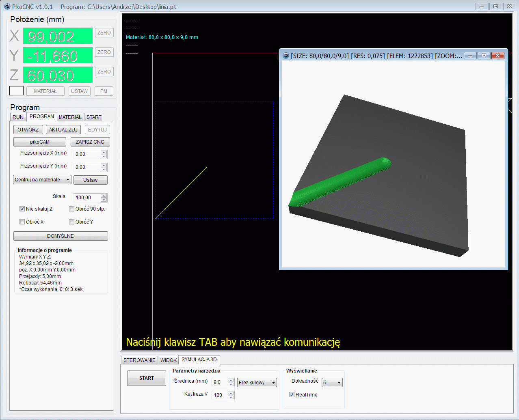Increase Przesunięcie X with up arrow

coord(104,152)
